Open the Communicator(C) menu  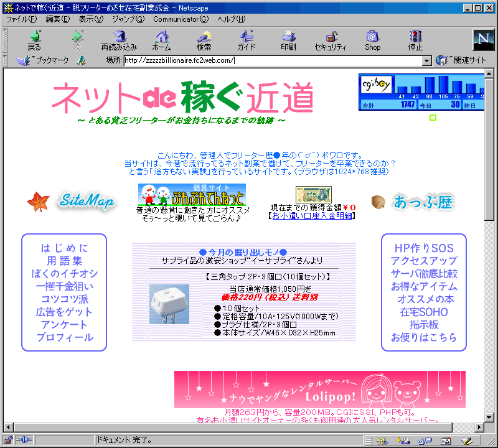[181, 19]
